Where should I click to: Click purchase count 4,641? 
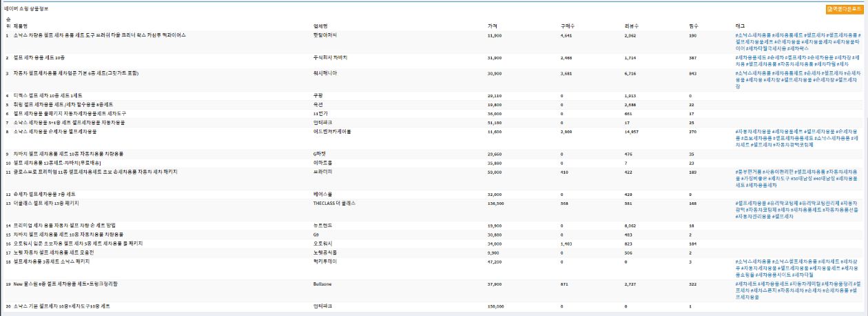[567, 34]
